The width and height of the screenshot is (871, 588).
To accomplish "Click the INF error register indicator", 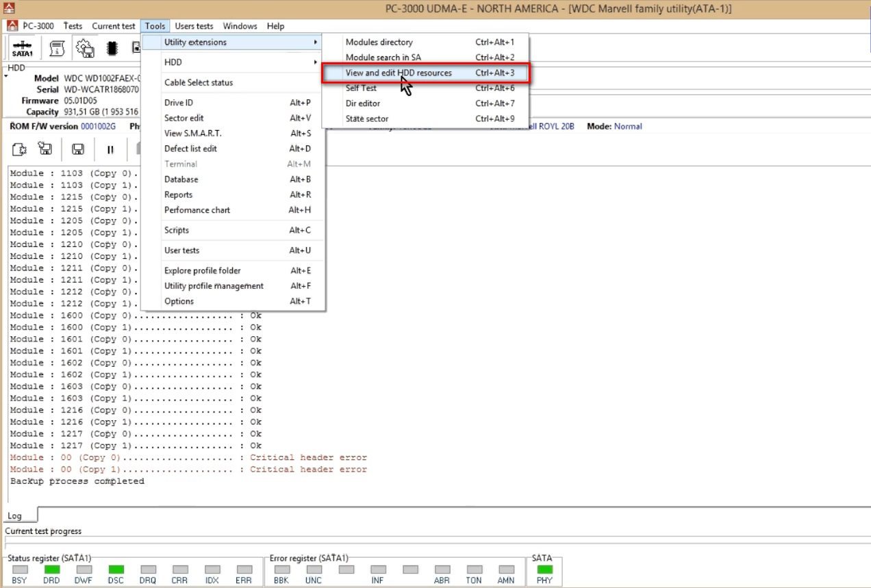I will point(378,569).
